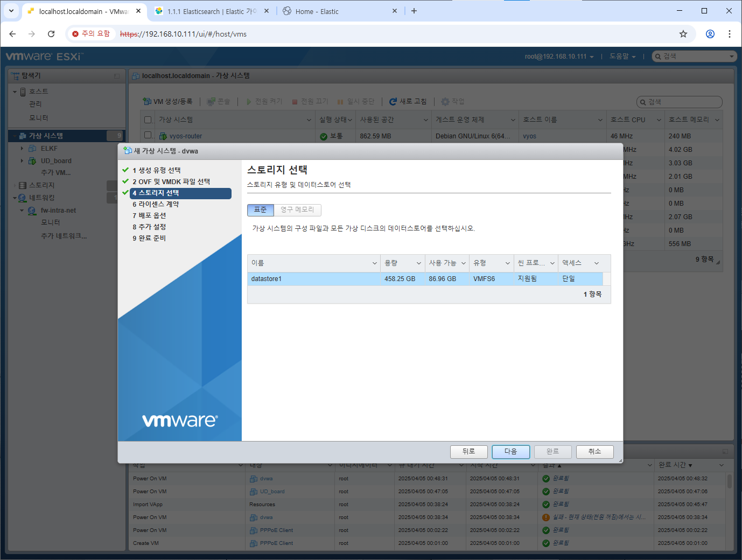742x560 pixels.
Task: Open the tab search dropdown arrow
Action: (x=11, y=11)
